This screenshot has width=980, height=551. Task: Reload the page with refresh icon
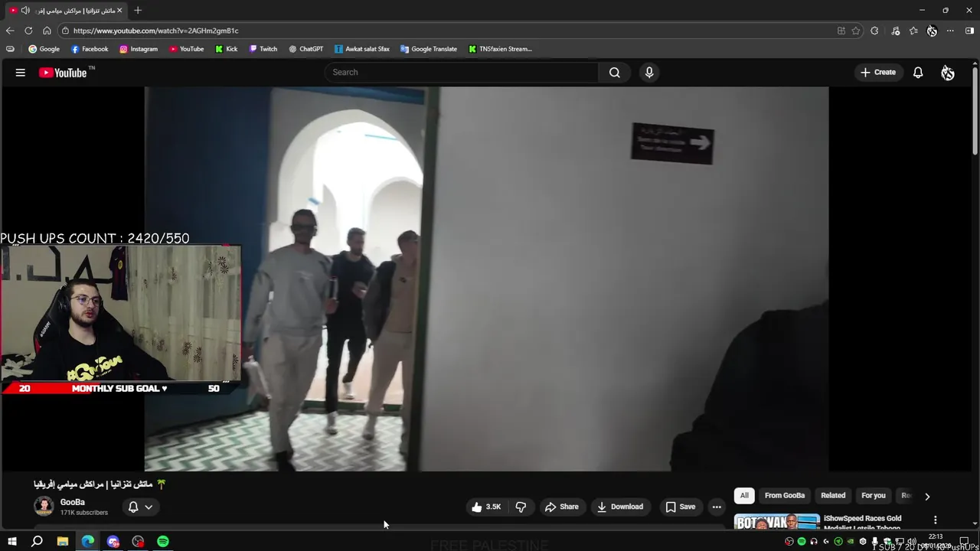coord(28,31)
